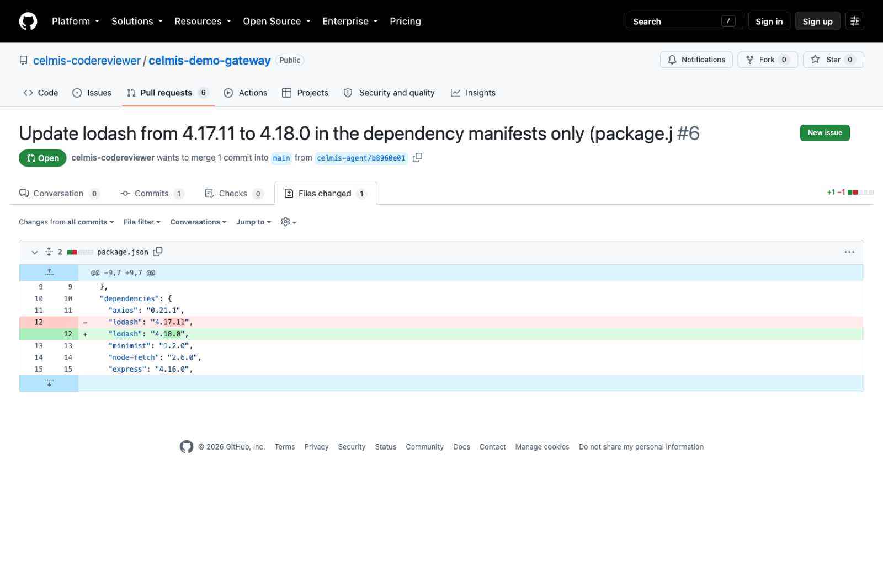Screen dimensions: 883x588
Task: Switch to the Checks tab
Action: pyautogui.click(x=234, y=194)
